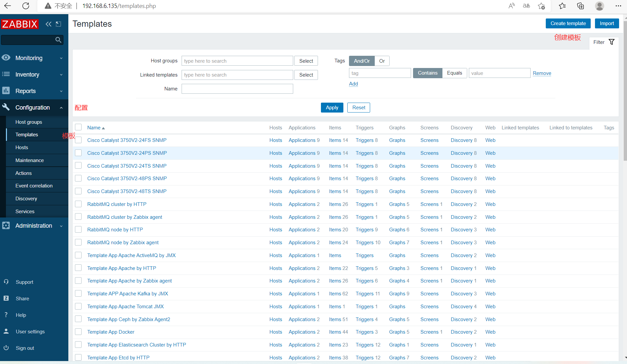627x364 pixels.
Task: Click the Administration gear icon
Action: [6, 225]
